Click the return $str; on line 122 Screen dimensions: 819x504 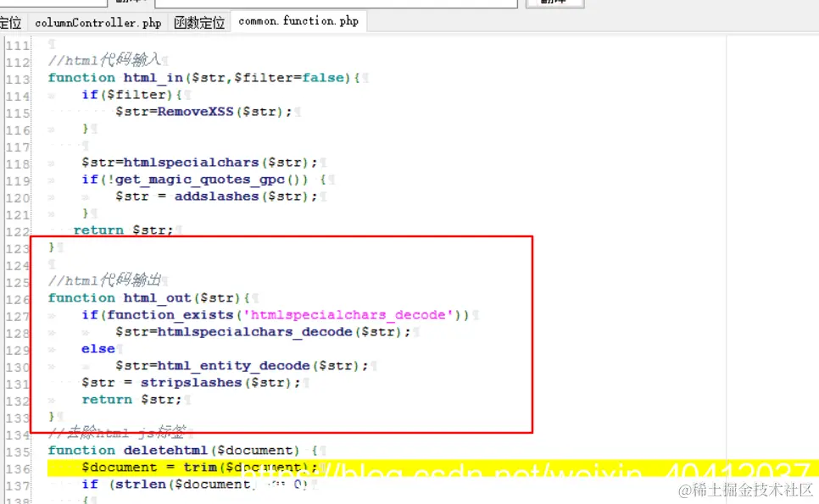click(x=123, y=230)
